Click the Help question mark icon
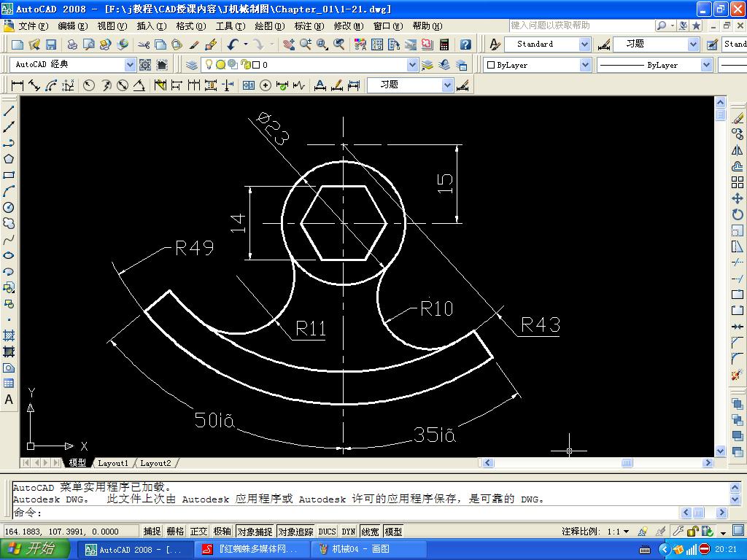 (465, 44)
